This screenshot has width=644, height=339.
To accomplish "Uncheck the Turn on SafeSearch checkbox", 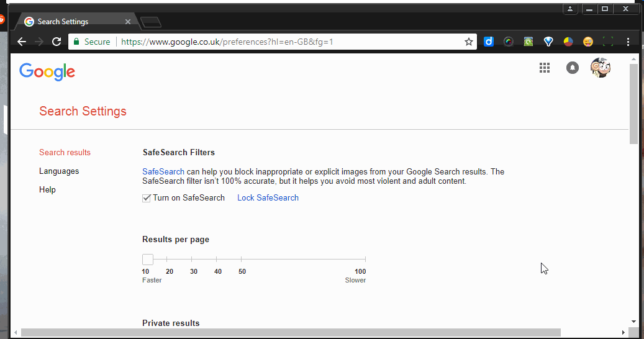I will (x=147, y=198).
